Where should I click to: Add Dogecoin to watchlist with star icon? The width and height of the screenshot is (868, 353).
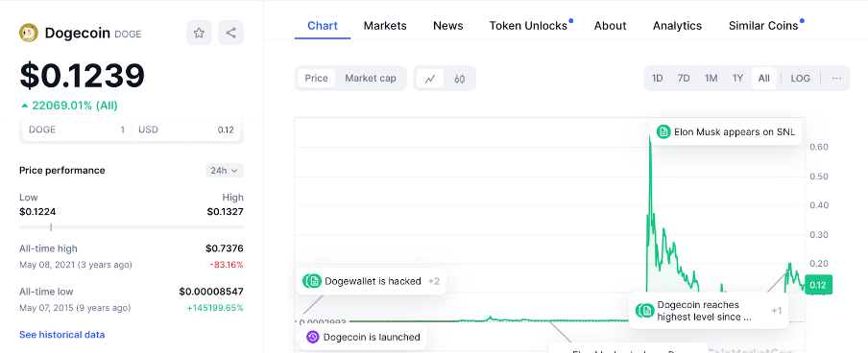[199, 33]
